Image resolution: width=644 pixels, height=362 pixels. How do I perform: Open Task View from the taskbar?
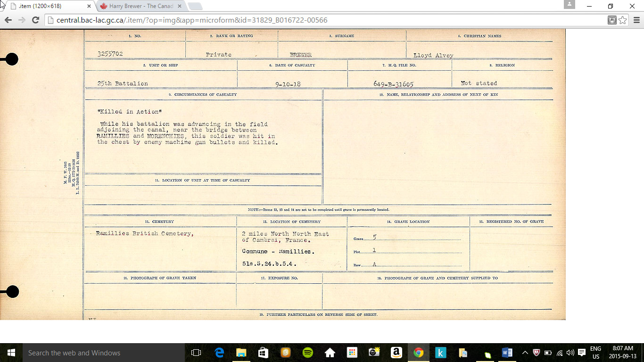(x=196, y=353)
